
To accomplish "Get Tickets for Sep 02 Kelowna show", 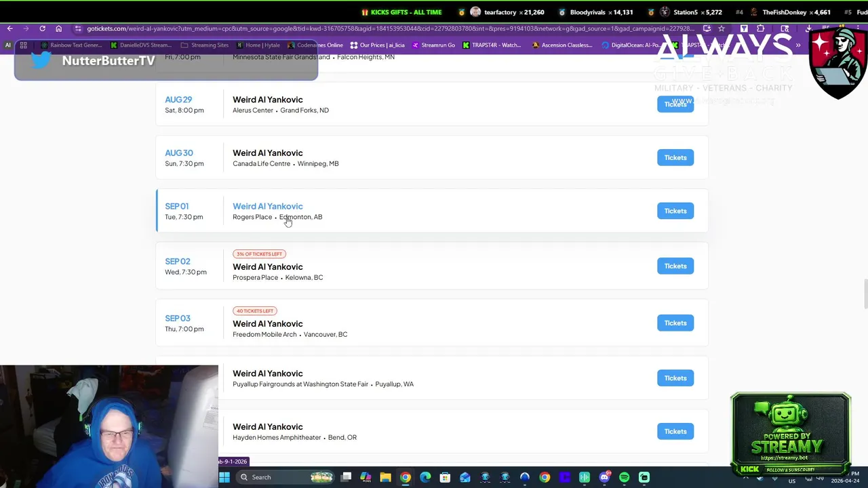I will pos(675,266).
